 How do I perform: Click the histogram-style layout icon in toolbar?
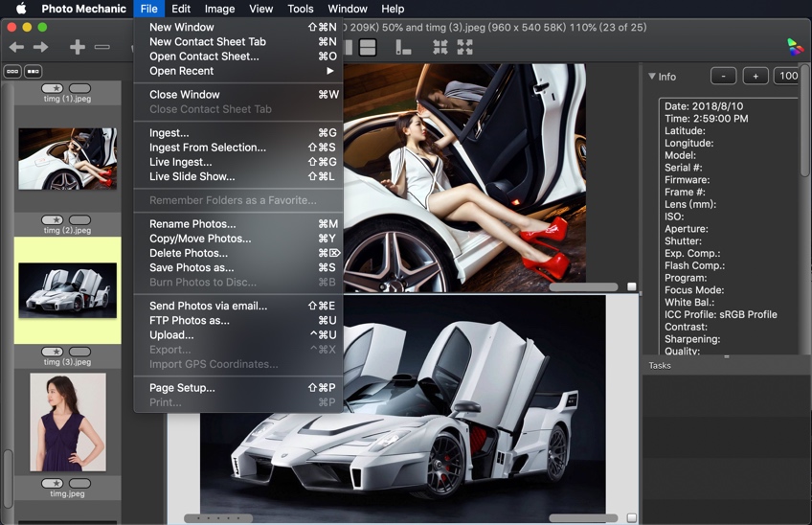click(x=403, y=47)
